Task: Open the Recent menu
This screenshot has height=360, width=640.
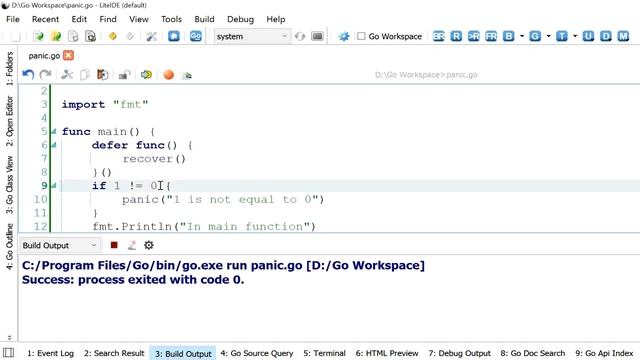Action: coord(45,19)
